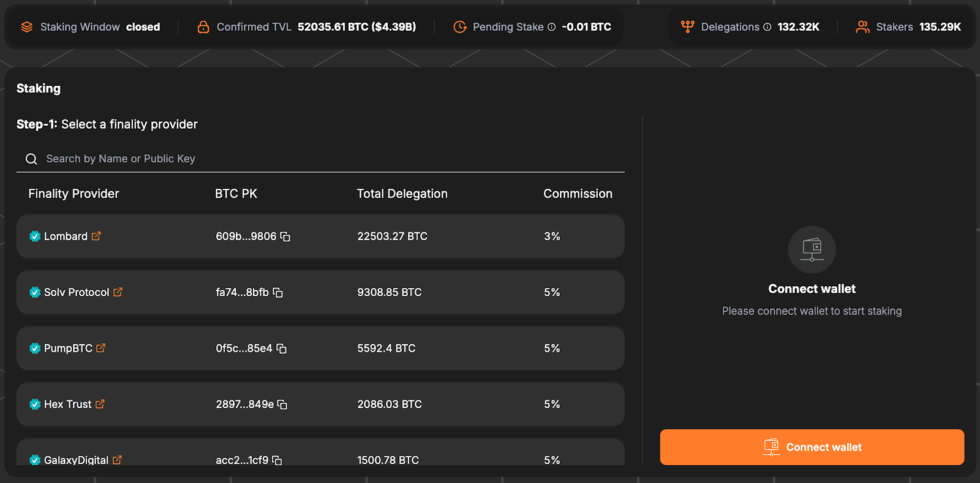Viewport: 980px width, 483px height.
Task: Click Lombard's 3% commission value
Action: coord(552,236)
